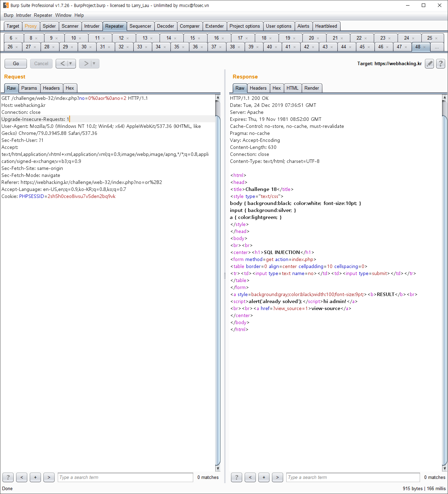Click the Target: https://webhacking.kr label

(x=390, y=63)
